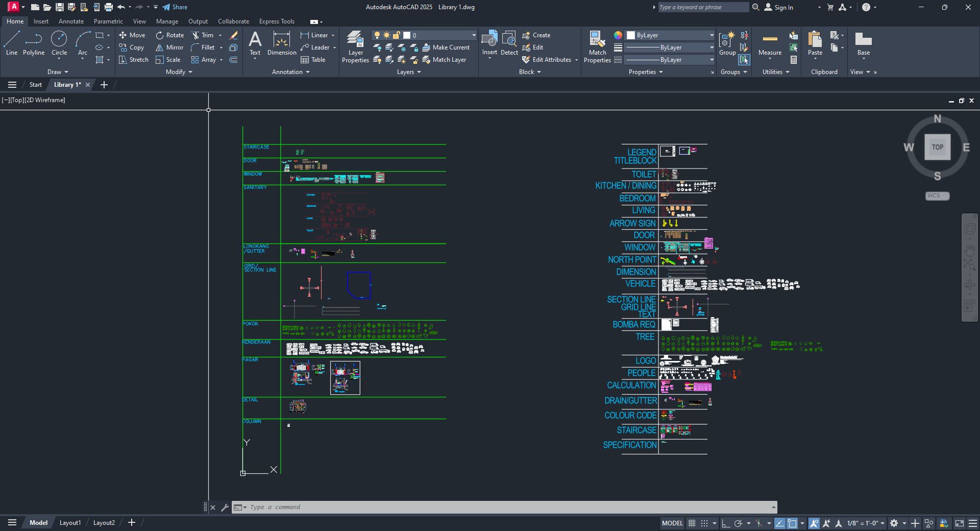This screenshot has height=531, width=980.
Task: Open the layer name dropdown list
Action: (x=474, y=35)
